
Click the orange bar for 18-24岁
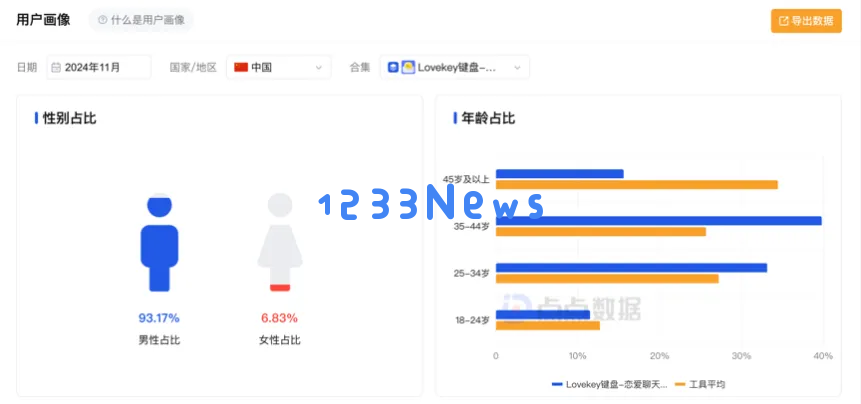[548, 326]
